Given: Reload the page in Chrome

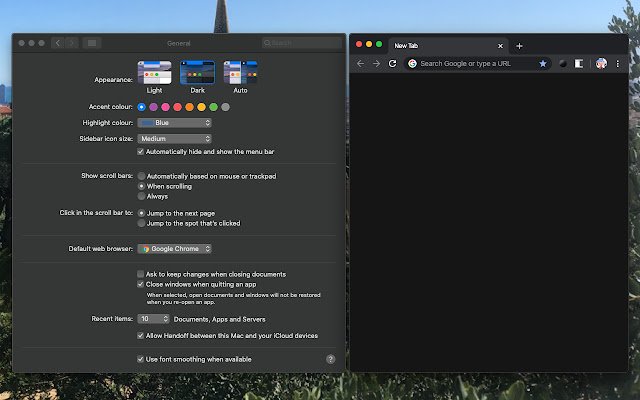Looking at the screenshot, I should click(392, 64).
